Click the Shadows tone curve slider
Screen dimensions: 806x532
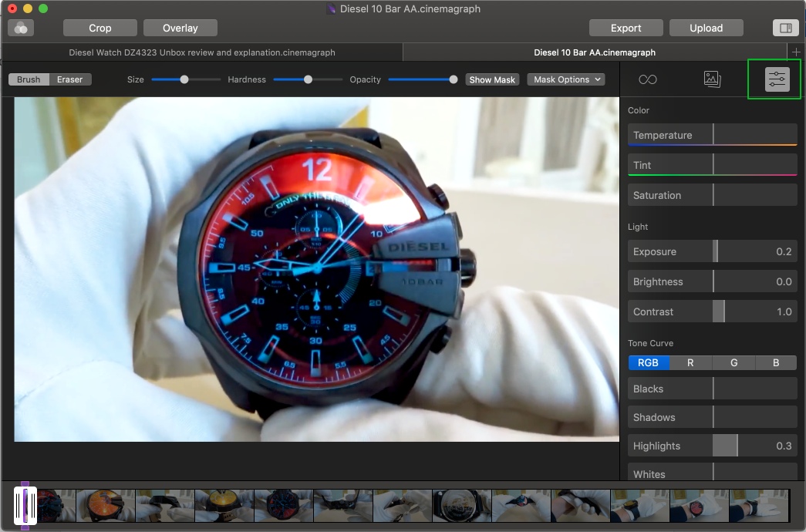713,417
